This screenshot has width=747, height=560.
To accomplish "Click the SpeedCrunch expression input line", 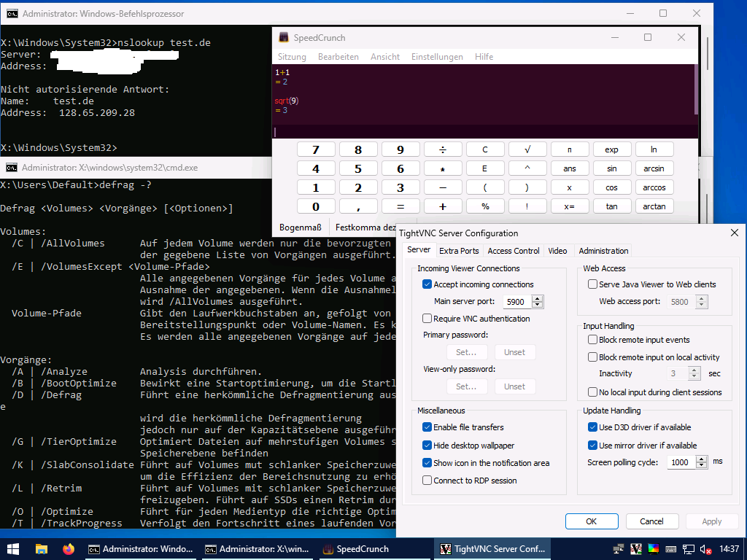I will point(481,132).
